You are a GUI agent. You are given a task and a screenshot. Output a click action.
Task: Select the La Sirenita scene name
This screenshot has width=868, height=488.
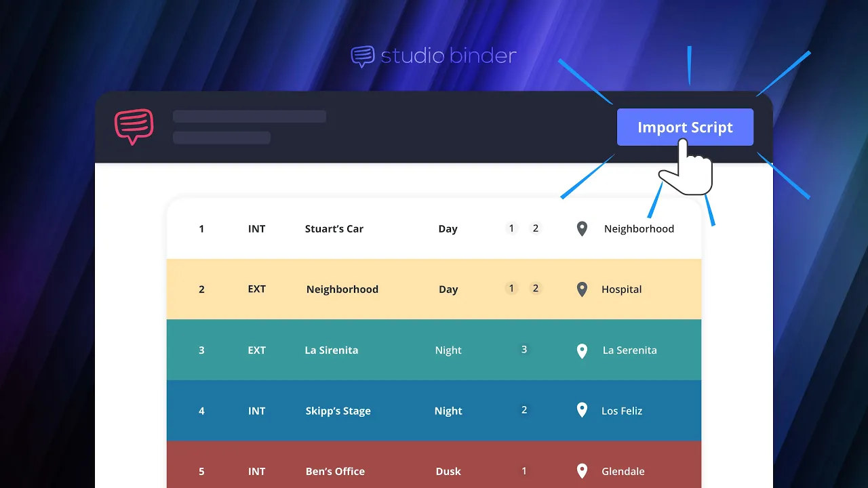point(332,350)
